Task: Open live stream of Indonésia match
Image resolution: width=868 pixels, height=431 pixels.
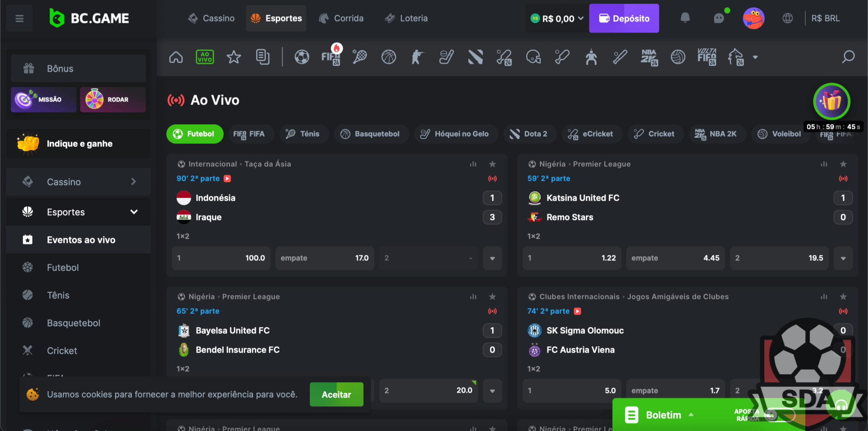Action: [x=227, y=178]
